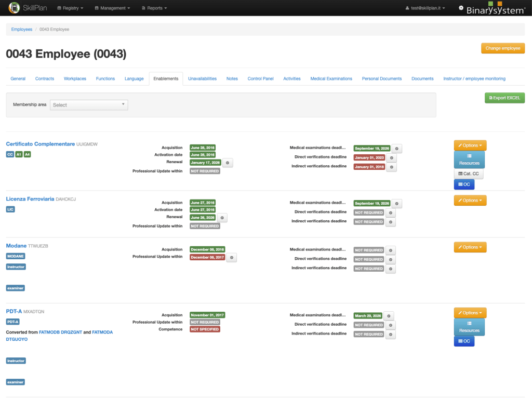
Task: Click history icon beside Modane indirect verifications deadline
Action: click(391, 269)
